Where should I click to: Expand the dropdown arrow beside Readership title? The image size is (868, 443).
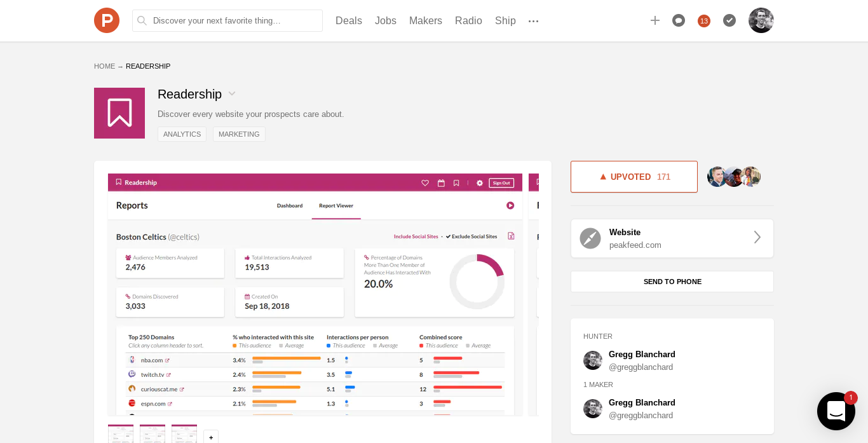click(232, 94)
